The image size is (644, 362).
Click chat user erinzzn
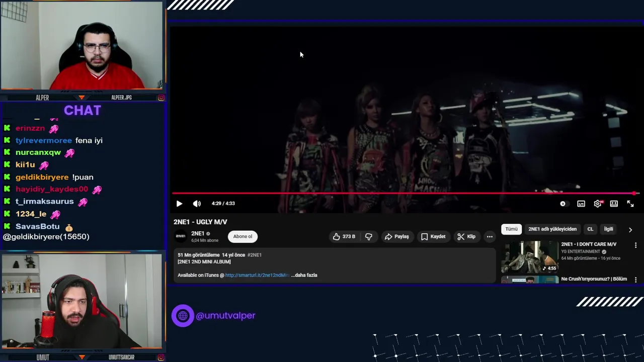pyautogui.click(x=30, y=128)
